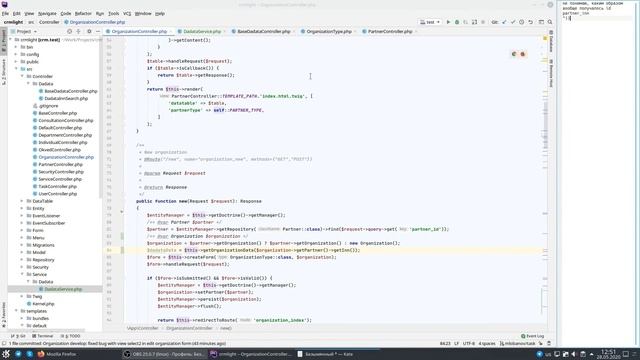The height and width of the screenshot is (360, 640).
Task: Open .gitignore file in project tree
Action: (49, 106)
